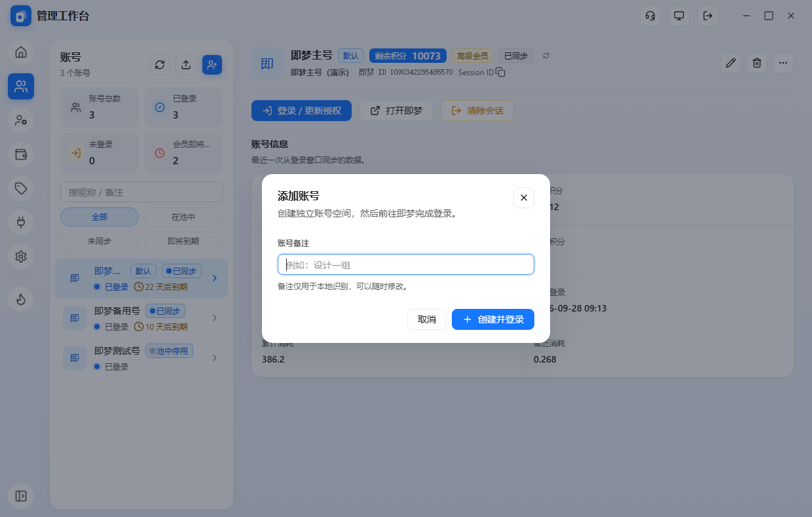Open the plug icon in sidebar
812x517 pixels.
click(21, 223)
